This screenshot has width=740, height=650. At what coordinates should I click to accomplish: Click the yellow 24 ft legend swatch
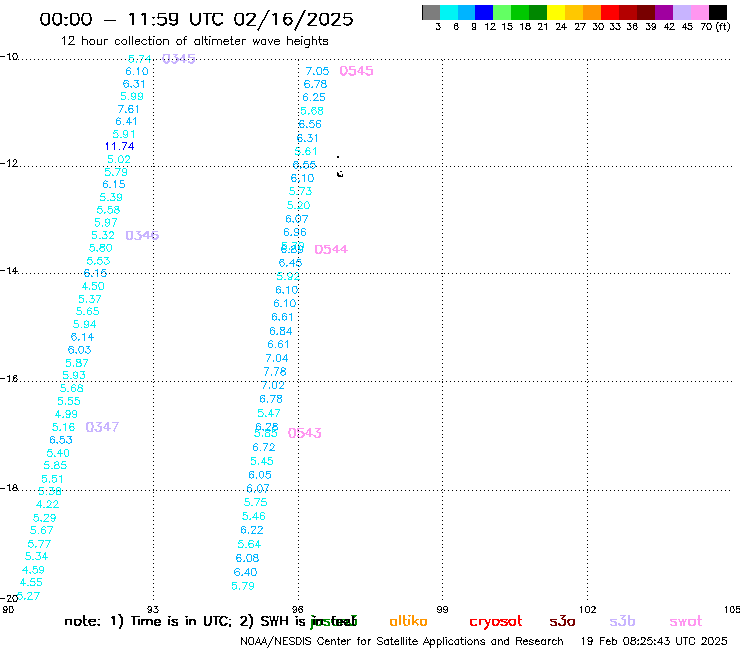556,12
